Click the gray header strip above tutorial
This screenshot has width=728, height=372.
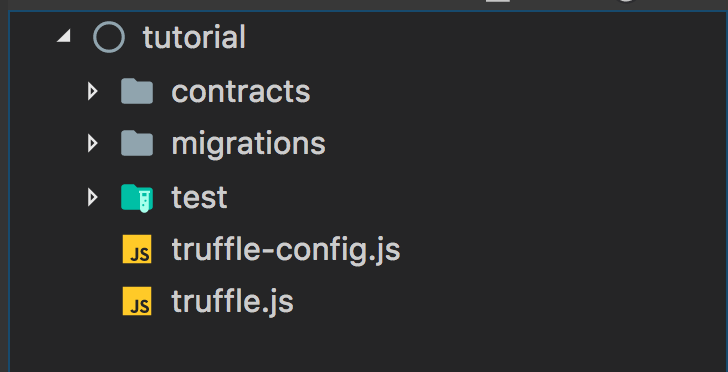point(364,5)
